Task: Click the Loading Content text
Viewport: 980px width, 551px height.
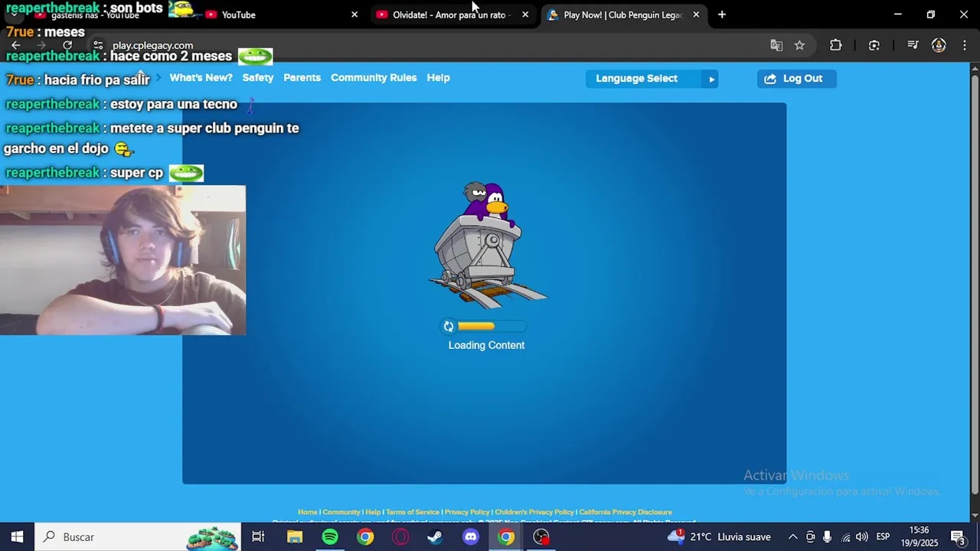Action: click(486, 345)
